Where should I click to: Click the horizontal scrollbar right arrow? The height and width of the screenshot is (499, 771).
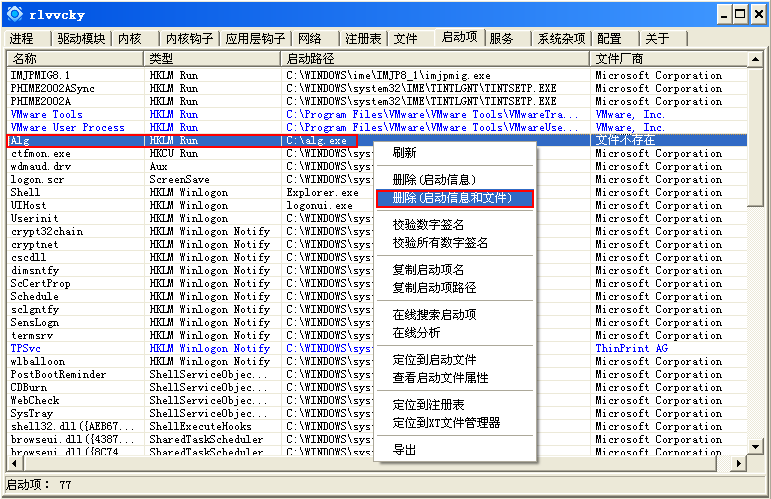click(739, 464)
